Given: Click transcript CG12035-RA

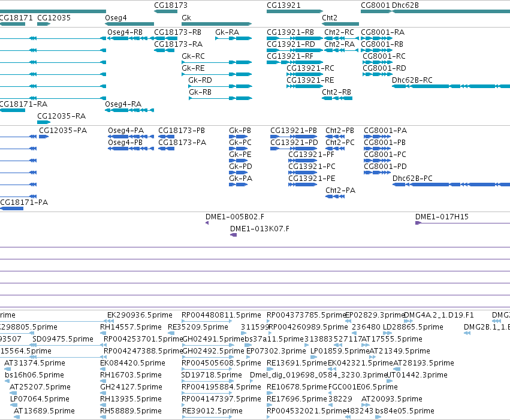Looking at the screenshot, I should click(x=62, y=116).
